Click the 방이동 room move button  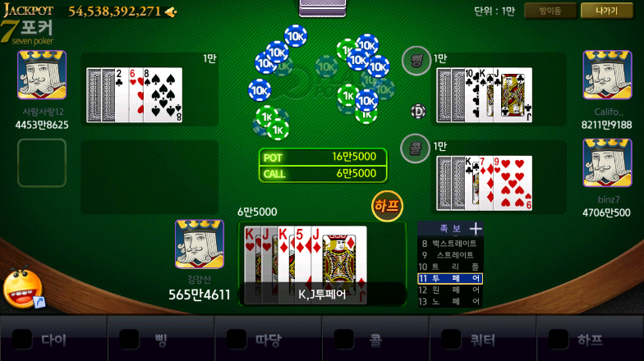tap(550, 11)
